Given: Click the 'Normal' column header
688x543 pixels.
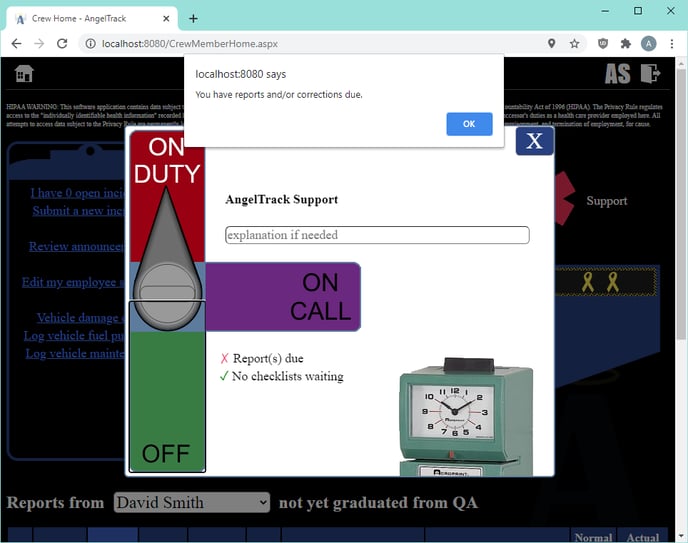Looking at the screenshot, I should pyautogui.click(x=593, y=537).
